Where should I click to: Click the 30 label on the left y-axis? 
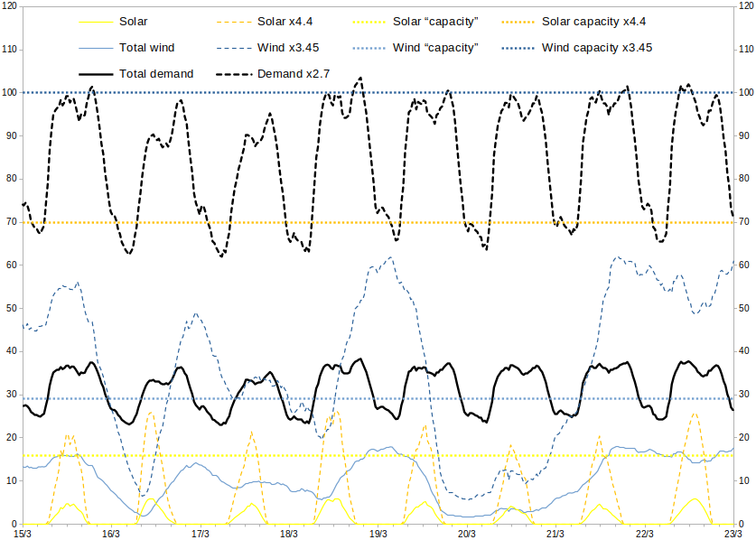point(8,395)
